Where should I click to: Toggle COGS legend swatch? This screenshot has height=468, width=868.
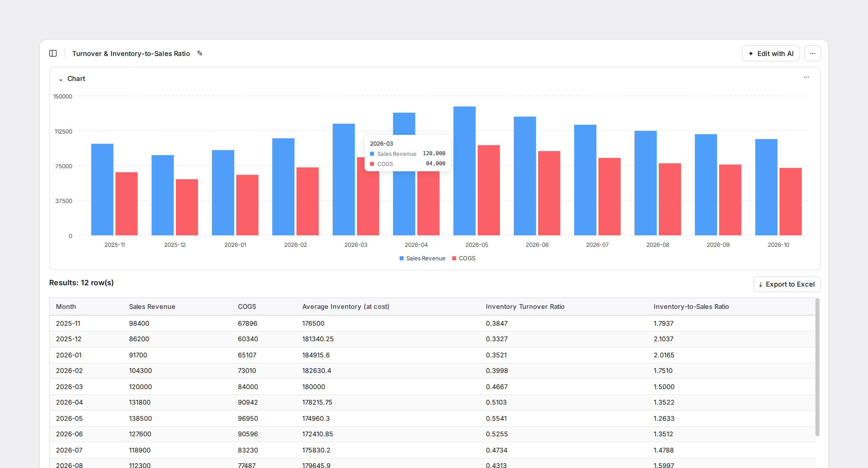coord(454,258)
